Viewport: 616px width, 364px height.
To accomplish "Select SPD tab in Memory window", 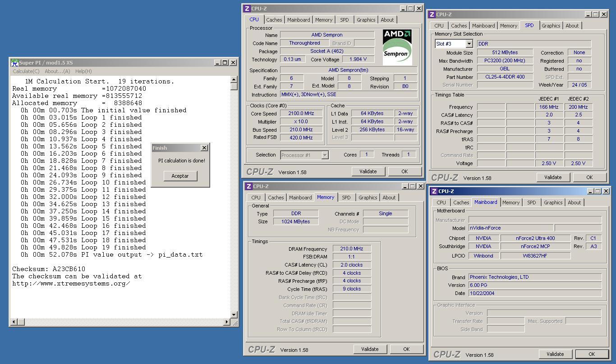I will (346, 198).
